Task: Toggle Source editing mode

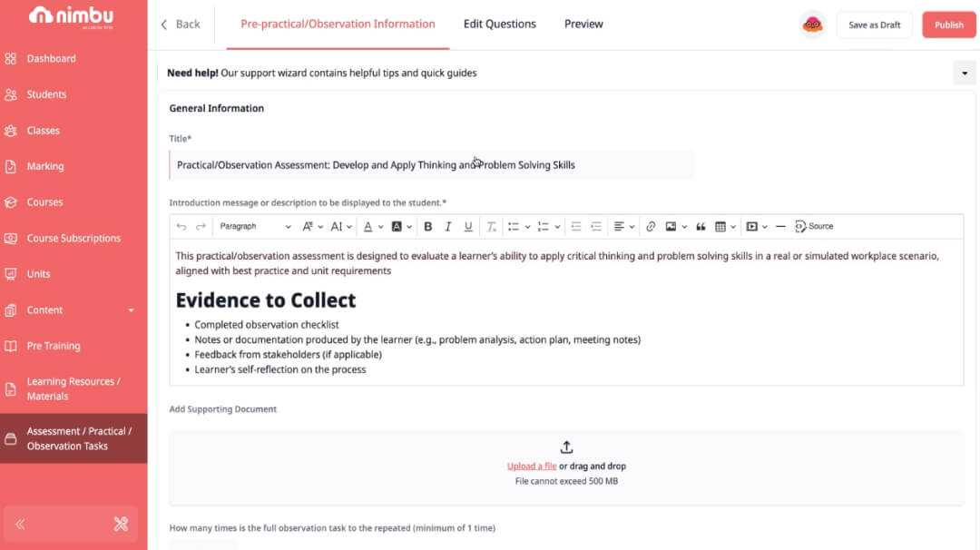Action: [814, 227]
